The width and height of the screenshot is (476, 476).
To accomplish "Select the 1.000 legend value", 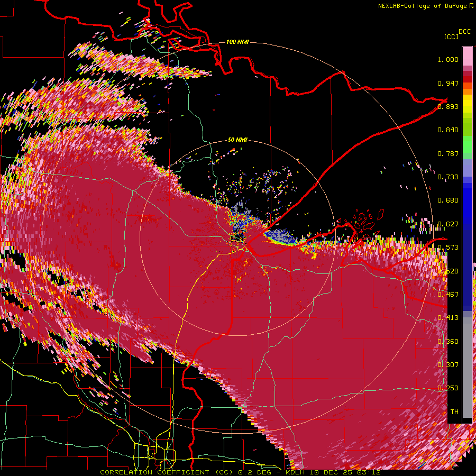I will click(448, 59).
